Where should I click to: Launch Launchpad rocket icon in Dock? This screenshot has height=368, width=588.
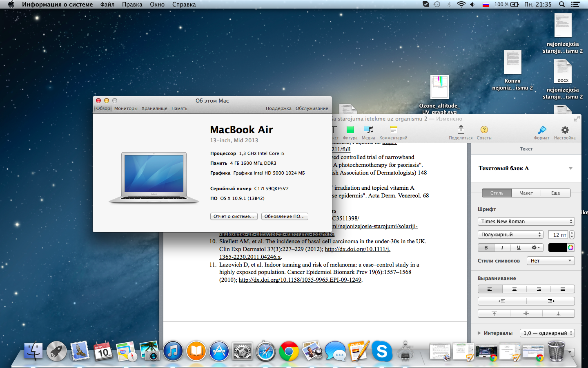tap(56, 351)
